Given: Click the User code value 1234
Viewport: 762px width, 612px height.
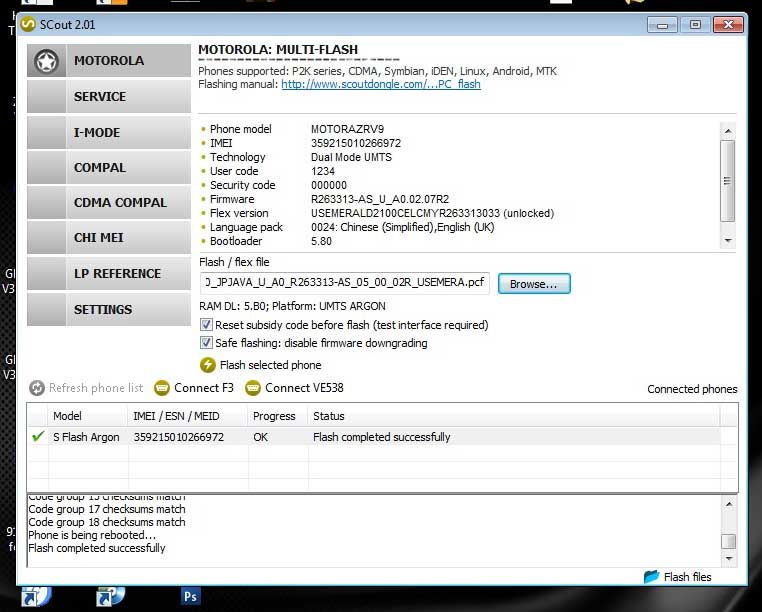Looking at the screenshot, I should [323, 171].
